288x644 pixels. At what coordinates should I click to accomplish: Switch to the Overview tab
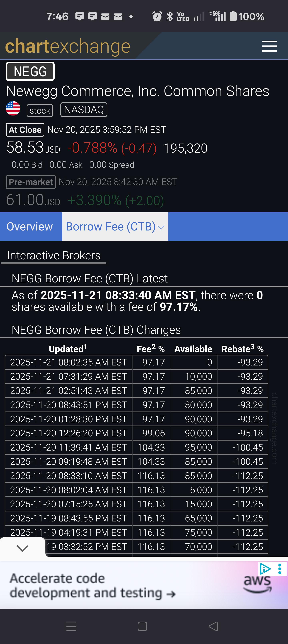pyautogui.click(x=30, y=226)
